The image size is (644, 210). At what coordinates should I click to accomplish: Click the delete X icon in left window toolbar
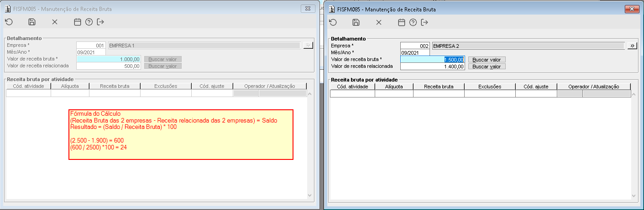point(55,22)
